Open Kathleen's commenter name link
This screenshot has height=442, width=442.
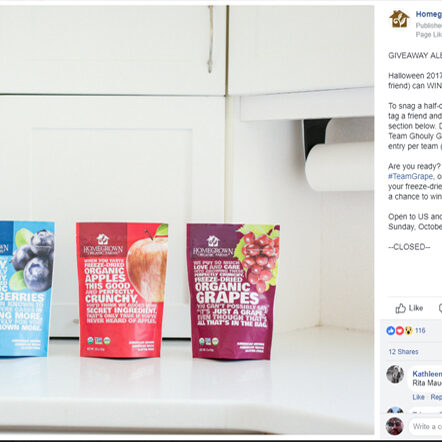pyautogui.click(x=427, y=374)
